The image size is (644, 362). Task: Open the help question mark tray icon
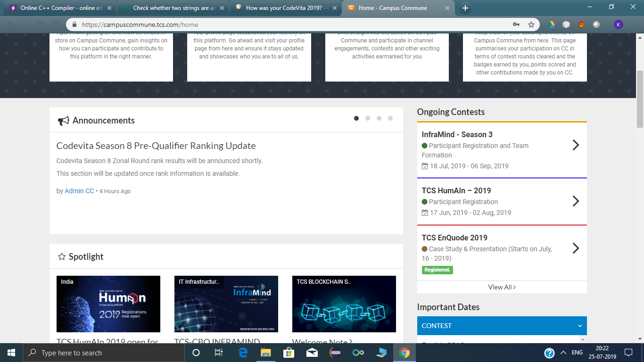pos(549,353)
